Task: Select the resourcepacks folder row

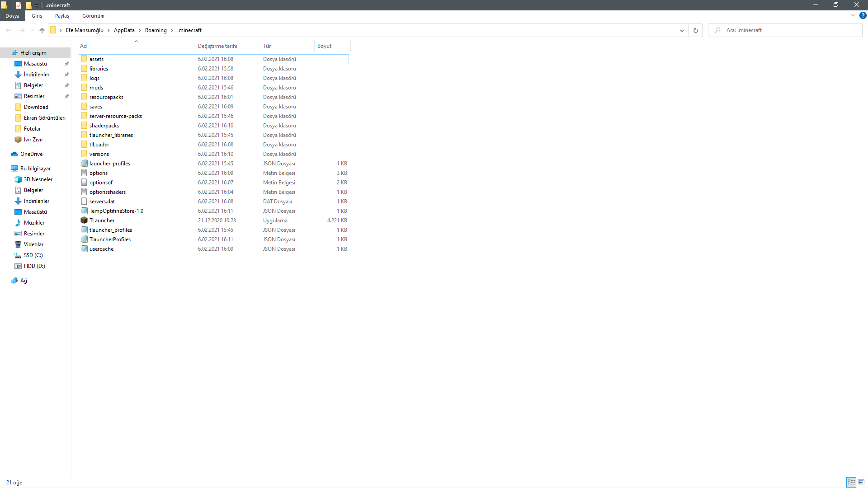Action: pos(214,97)
